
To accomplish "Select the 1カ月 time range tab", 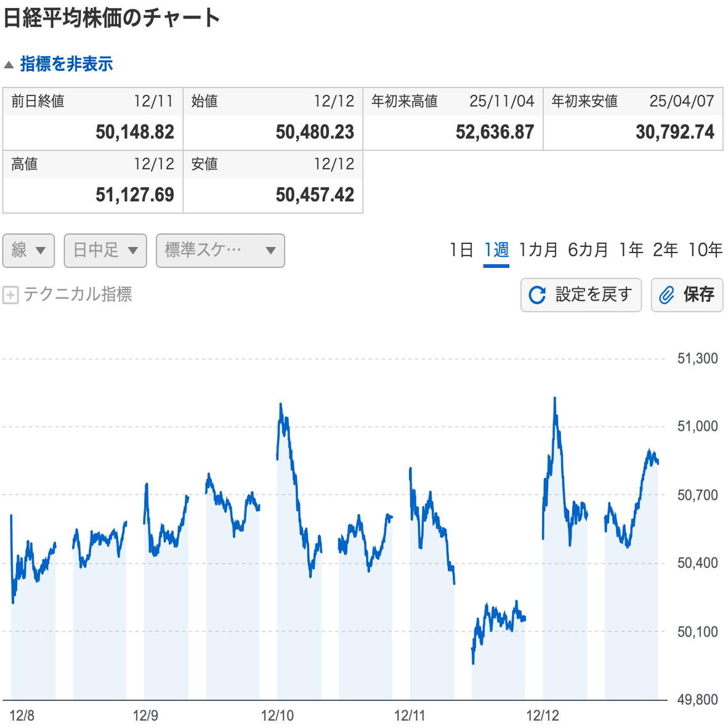I will point(538,250).
